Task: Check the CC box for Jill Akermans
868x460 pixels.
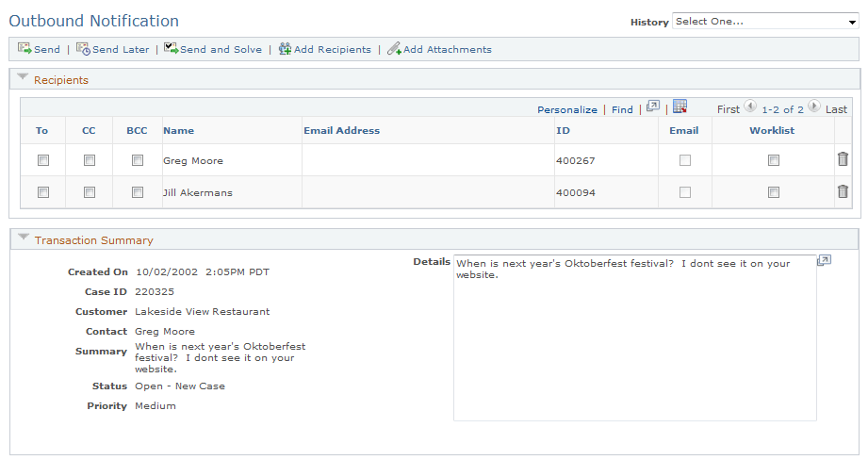Action: (90, 192)
